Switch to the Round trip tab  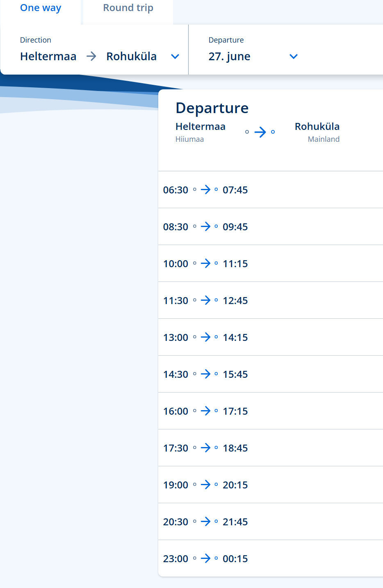click(128, 8)
